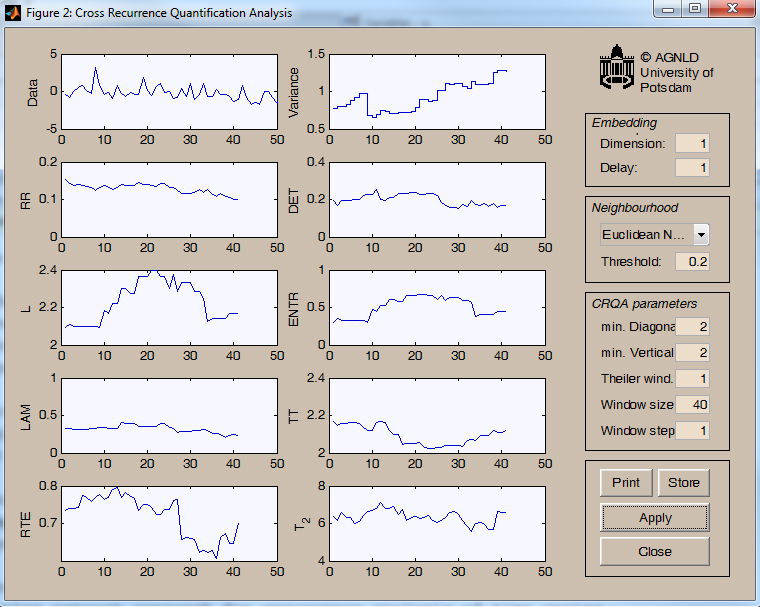760x607 pixels.
Task: Edit the Theiler window field
Action: pyautogui.click(x=692, y=379)
